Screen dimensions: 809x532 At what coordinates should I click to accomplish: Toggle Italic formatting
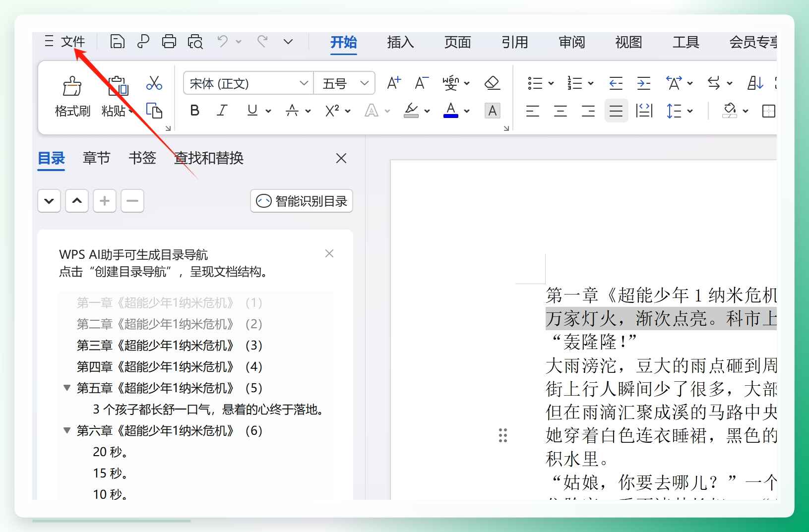[x=222, y=111]
